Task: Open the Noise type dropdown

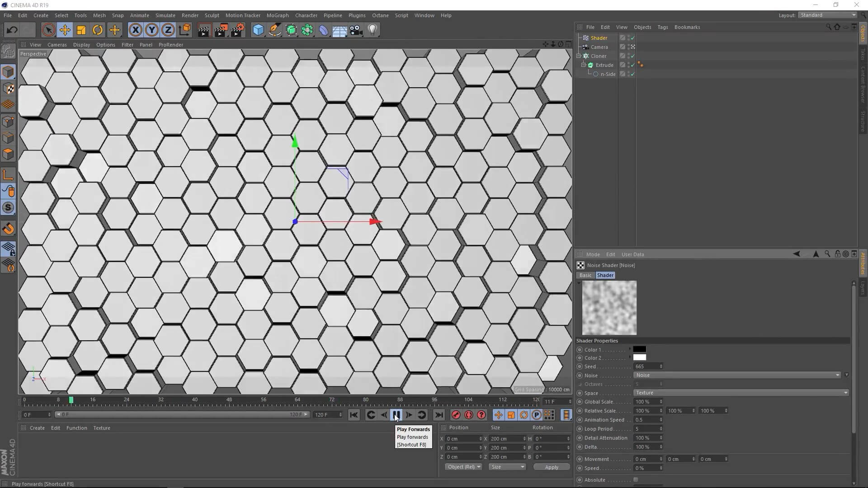Action: pos(736,375)
